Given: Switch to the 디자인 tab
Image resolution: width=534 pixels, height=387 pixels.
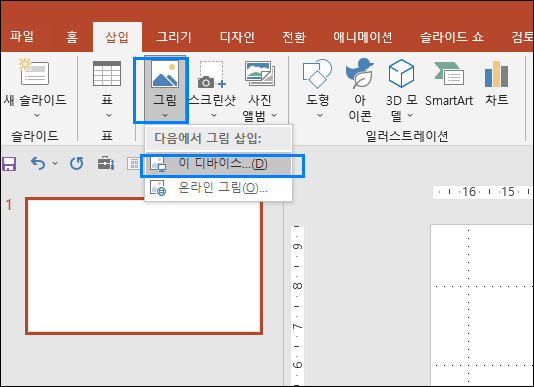Looking at the screenshot, I should point(237,37).
